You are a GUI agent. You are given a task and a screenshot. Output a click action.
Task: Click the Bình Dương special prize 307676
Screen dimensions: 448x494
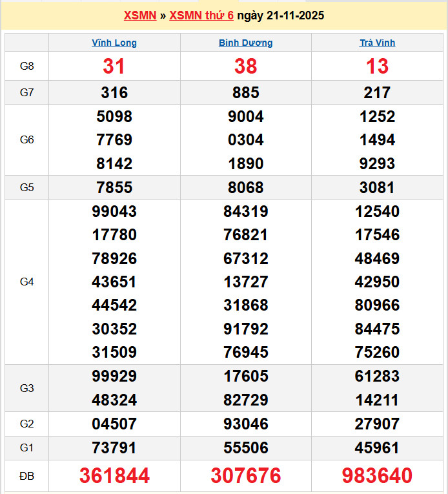[x=245, y=476]
